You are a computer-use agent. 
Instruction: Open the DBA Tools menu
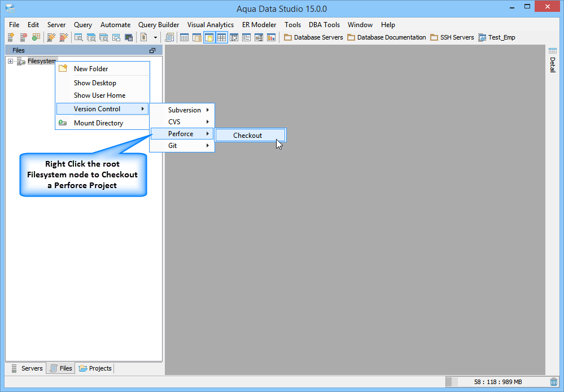324,25
